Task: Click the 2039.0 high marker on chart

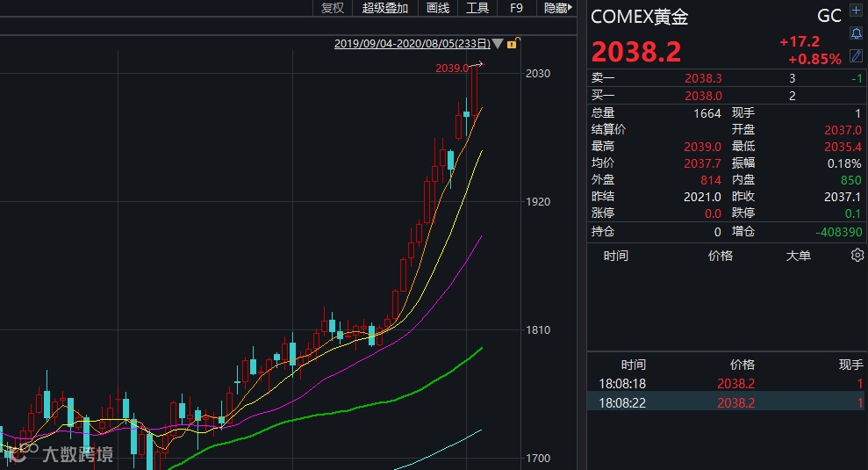Action: tap(452, 69)
